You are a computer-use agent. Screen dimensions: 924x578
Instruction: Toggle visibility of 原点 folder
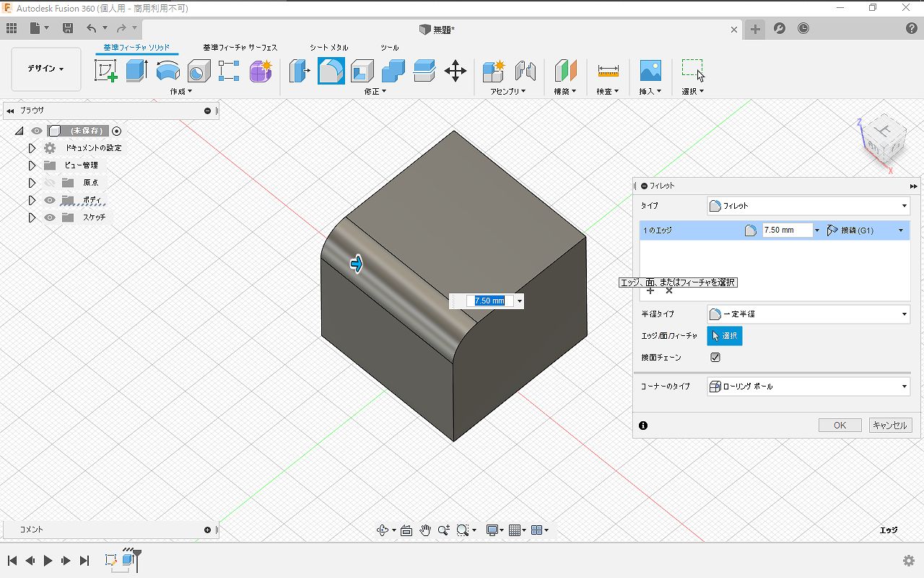tap(50, 183)
